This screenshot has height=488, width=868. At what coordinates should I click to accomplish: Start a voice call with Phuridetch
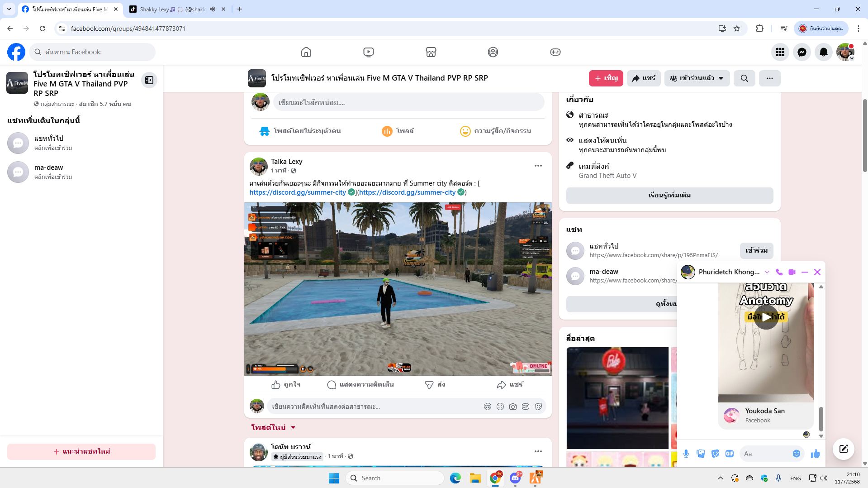click(x=779, y=272)
